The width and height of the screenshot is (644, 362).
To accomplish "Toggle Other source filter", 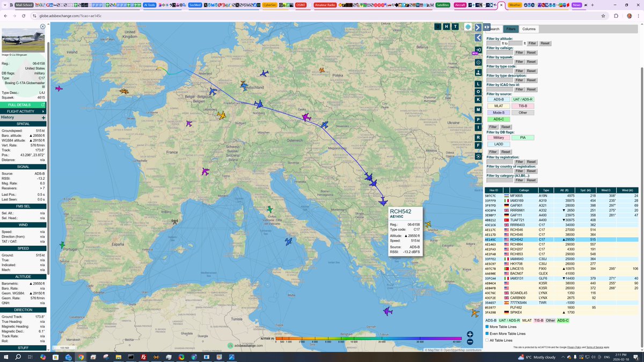I will pyautogui.click(x=523, y=113).
